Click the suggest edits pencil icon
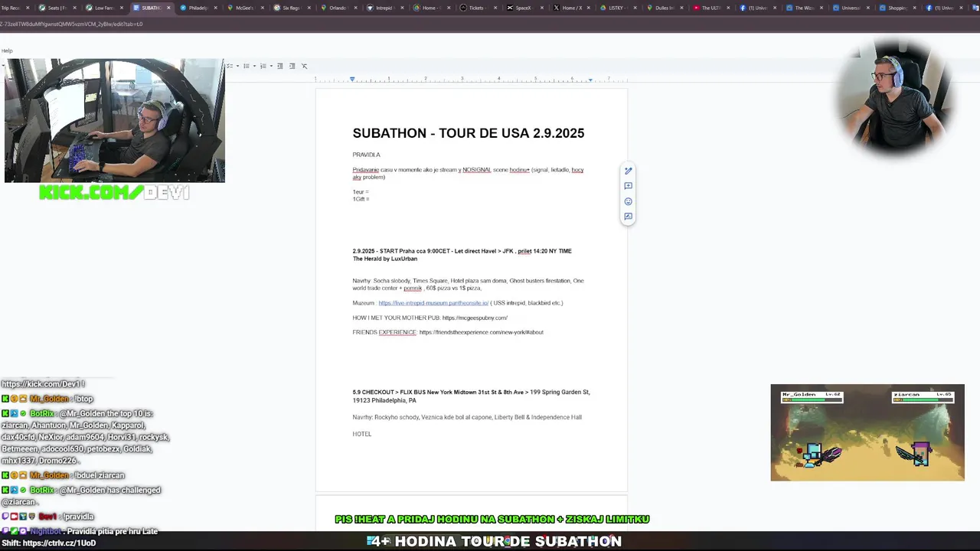The image size is (980, 551). [628, 171]
